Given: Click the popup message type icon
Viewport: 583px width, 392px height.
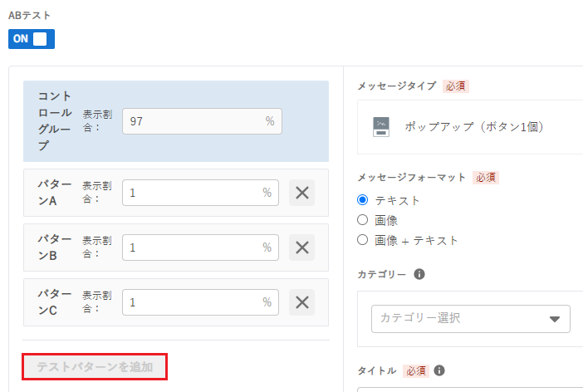Looking at the screenshot, I should 381,127.
